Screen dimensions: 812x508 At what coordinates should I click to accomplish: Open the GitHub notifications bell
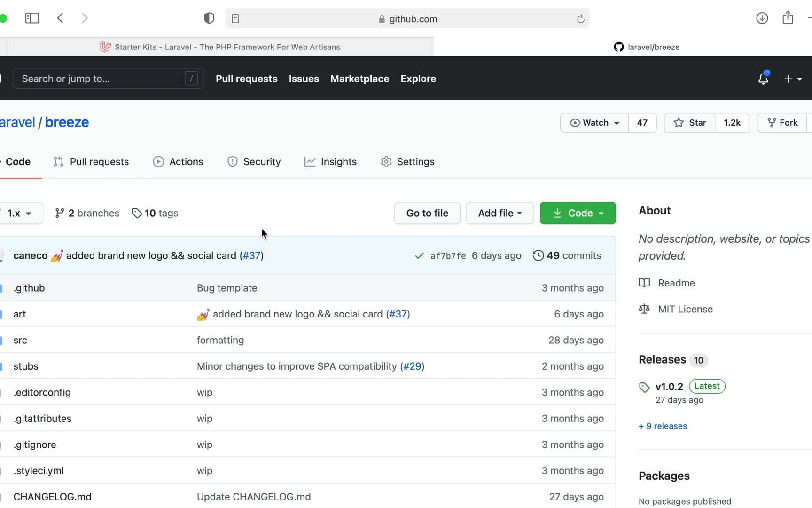coord(763,78)
